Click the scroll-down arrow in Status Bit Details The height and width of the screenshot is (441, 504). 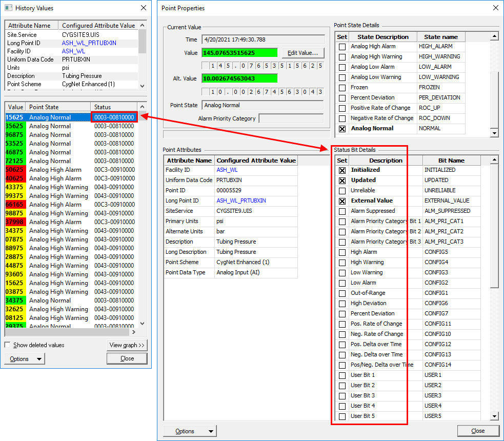pyautogui.click(x=494, y=416)
